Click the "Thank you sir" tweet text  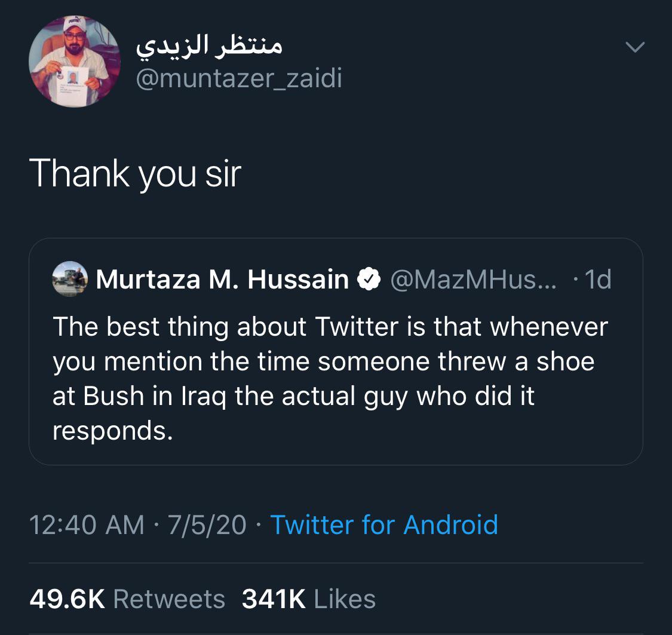pyautogui.click(x=135, y=173)
